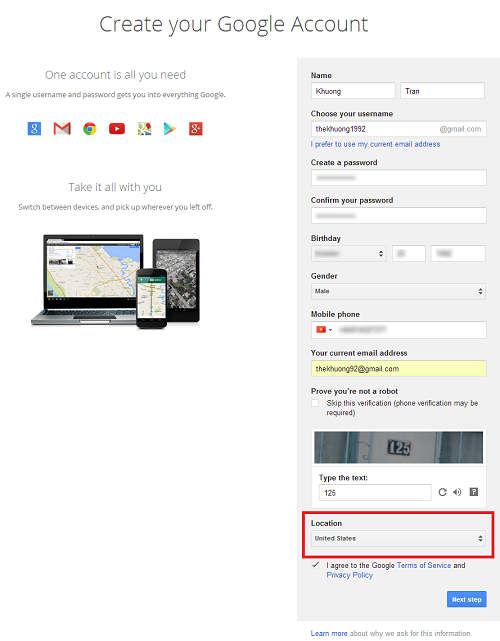Viewport: 500px width, 641px height.
Task: Click the Gmail envelope icon
Action: pyautogui.click(x=62, y=129)
